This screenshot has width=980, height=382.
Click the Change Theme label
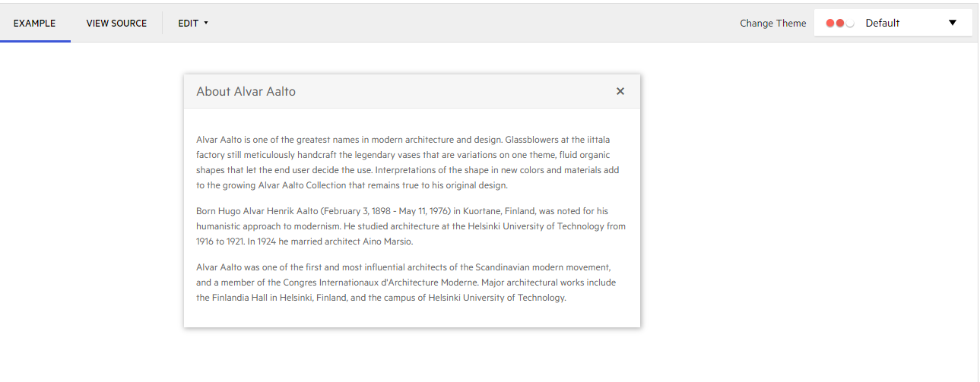(x=772, y=24)
